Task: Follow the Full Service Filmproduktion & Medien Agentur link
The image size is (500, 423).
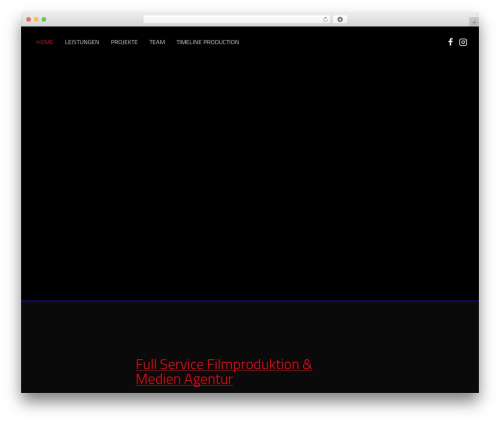Action: (x=224, y=371)
